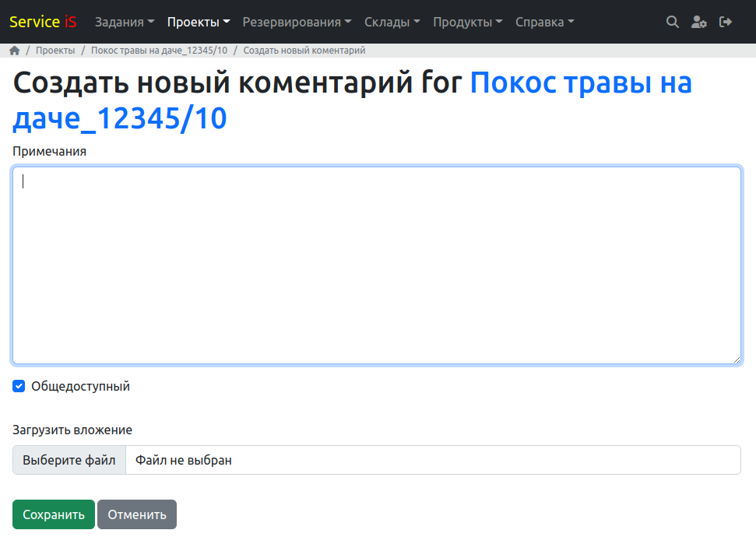Click the Отменить button
756x537 pixels.
click(x=137, y=514)
